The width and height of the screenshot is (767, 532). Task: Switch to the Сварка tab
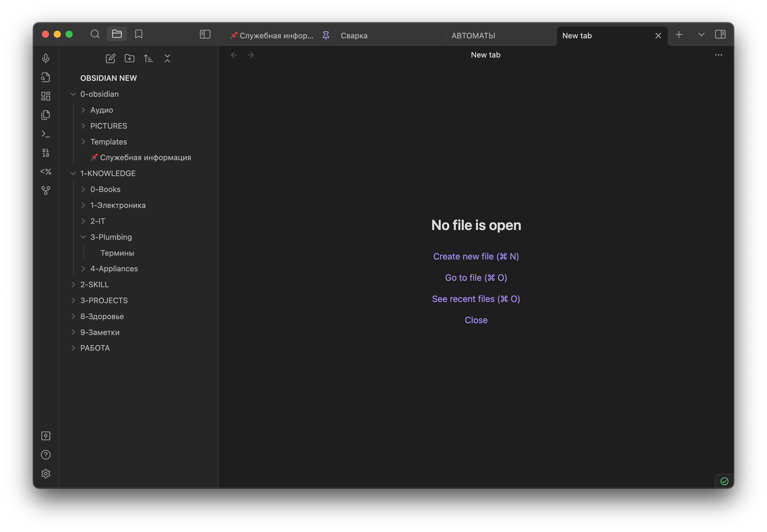click(x=354, y=36)
